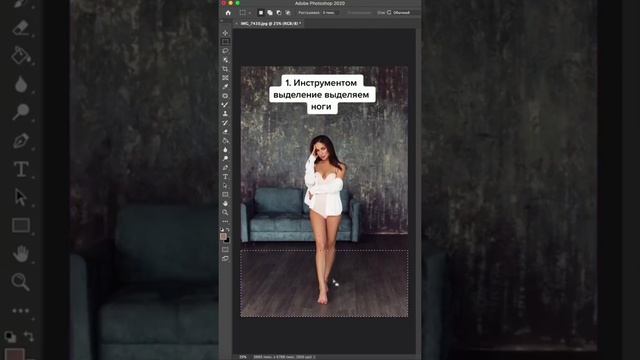640x360 pixels.
Task: Open the foreground color picker
Action: (223, 236)
